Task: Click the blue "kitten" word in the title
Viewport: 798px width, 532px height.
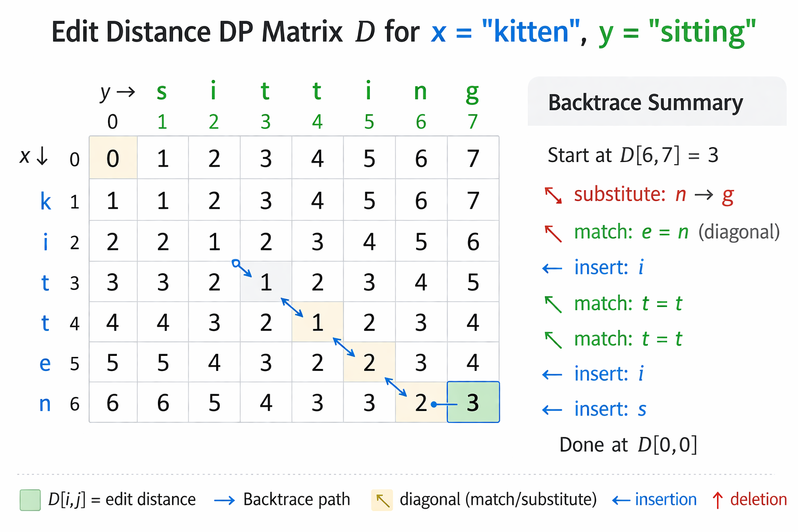Action: [x=530, y=32]
